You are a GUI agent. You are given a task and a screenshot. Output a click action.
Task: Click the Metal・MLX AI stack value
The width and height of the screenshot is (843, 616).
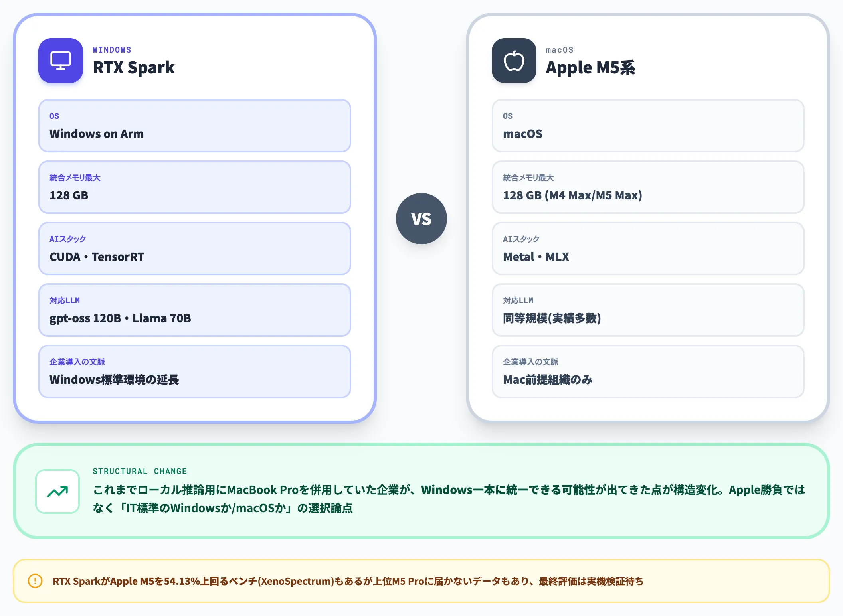pyautogui.click(x=536, y=257)
